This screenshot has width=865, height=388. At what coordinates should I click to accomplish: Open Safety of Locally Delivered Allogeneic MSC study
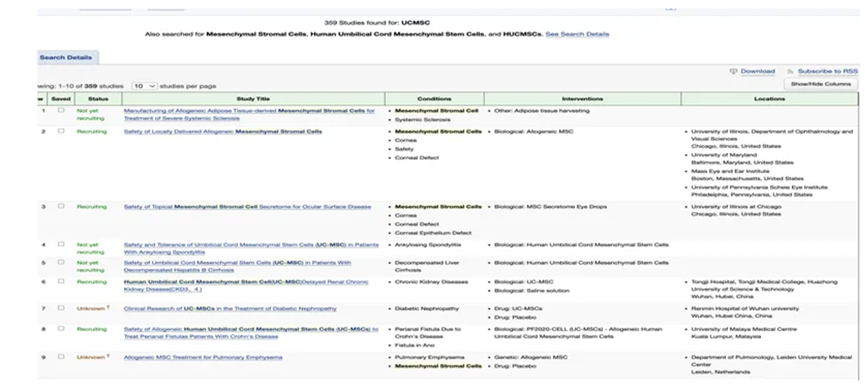(223, 131)
